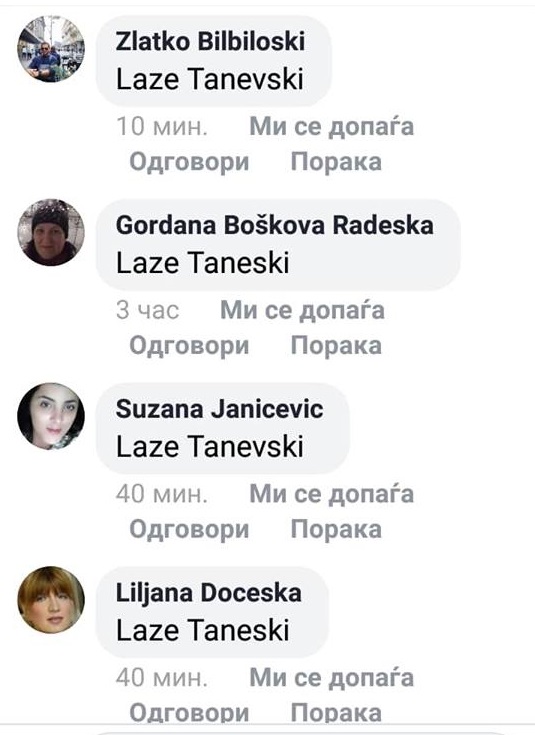This screenshot has height=735, width=535.
Task: Click the 10 мин. timestamp on Zlatko's comment
Action: pyautogui.click(x=162, y=127)
